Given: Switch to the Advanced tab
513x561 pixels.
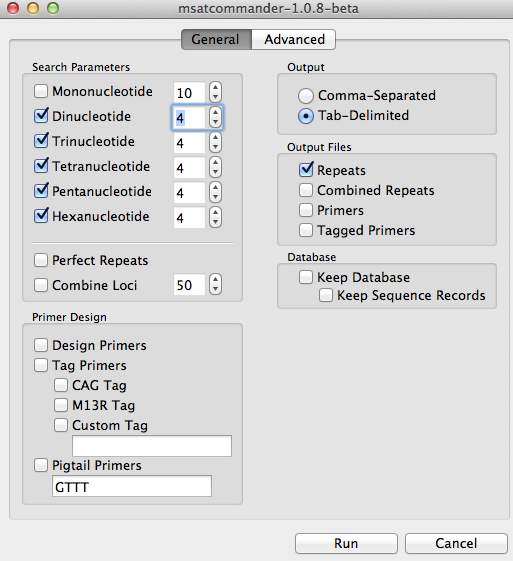Looking at the screenshot, I should [294, 39].
